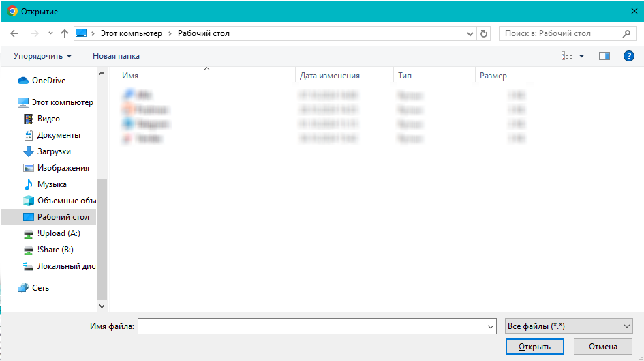Sort by the 'Размер' column header

click(493, 76)
